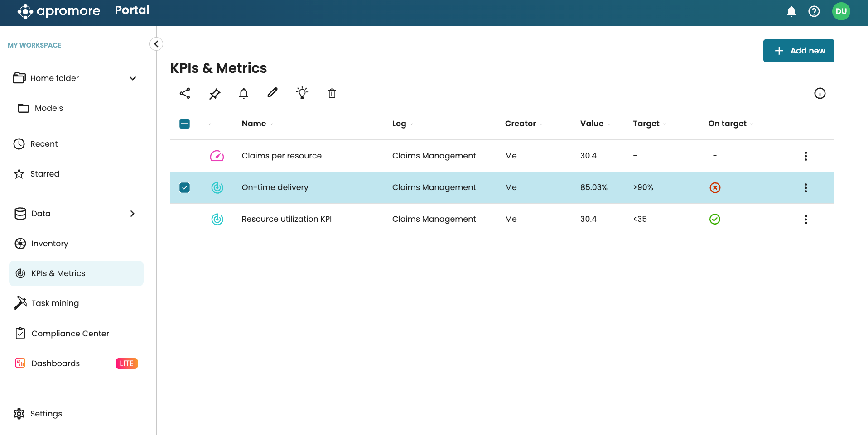Open the help question mark icon

[814, 11]
